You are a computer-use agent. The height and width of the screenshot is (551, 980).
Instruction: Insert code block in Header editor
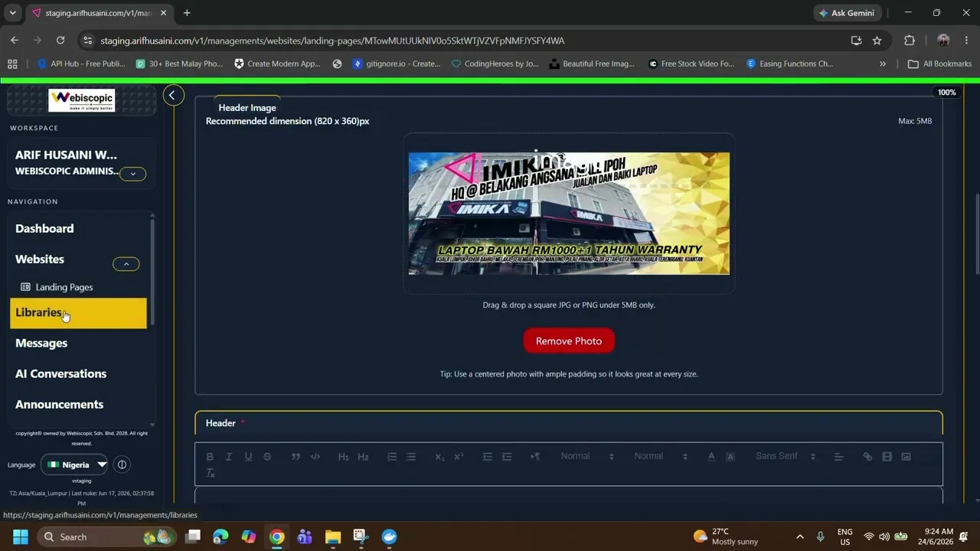pyautogui.click(x=315, y=457)
